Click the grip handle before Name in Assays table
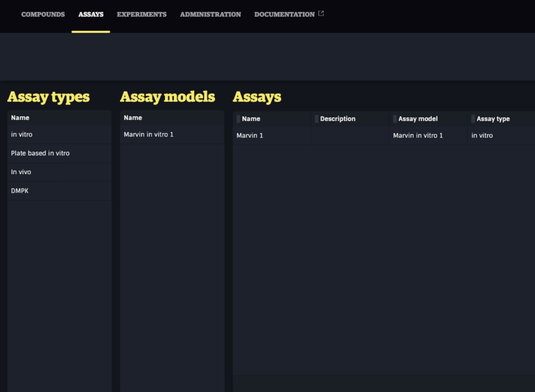The width and height of the screenshot is (535, 392). click(x=238, y=119)
